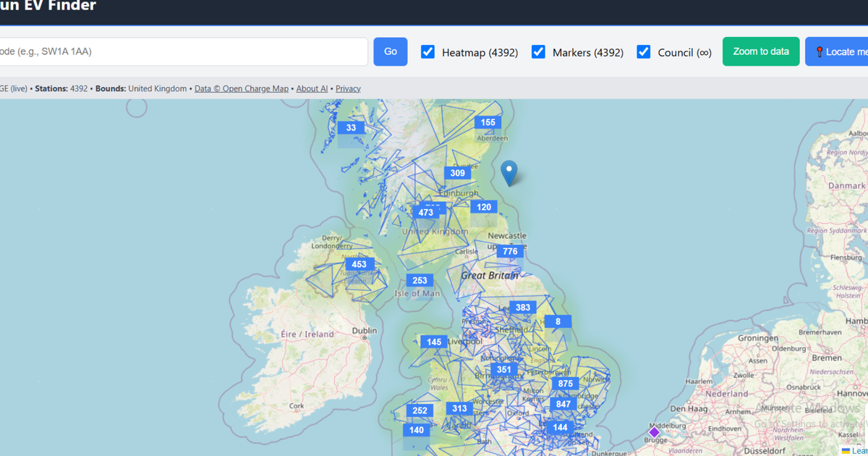Click the 313 cluster near Worcester
Screen dimensions: 868x456
click(x=459, y=408)
